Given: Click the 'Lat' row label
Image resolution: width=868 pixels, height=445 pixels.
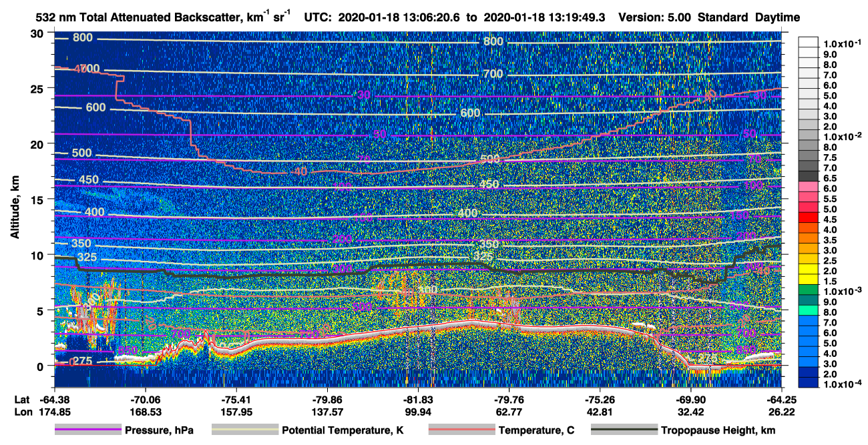Looking at the screenshot, I should (22, 400).
